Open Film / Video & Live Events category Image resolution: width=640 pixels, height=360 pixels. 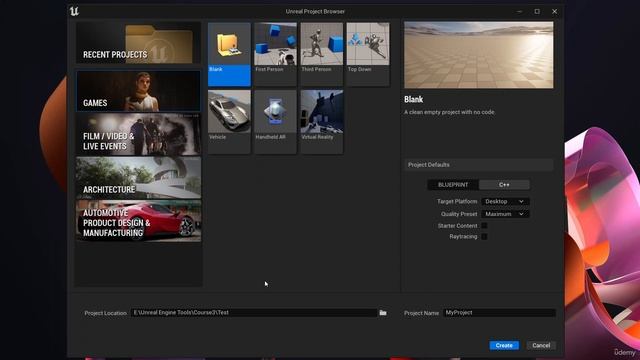[138, 135]
